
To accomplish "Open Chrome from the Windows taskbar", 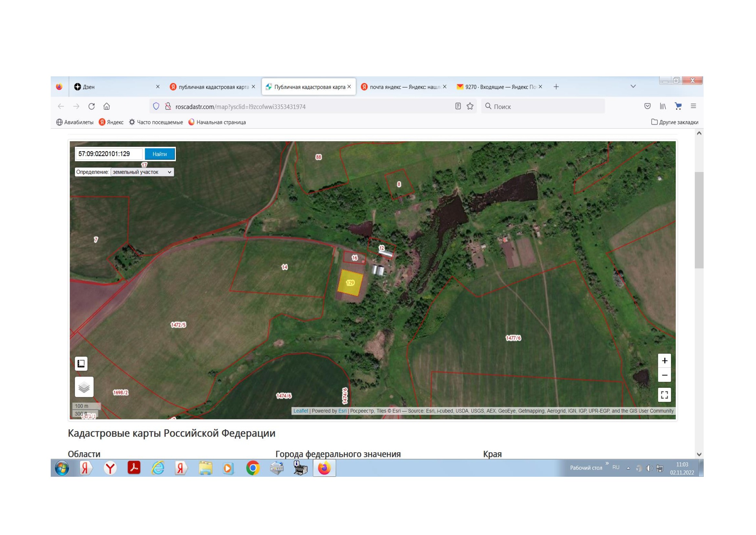I will tap(252, 468).
